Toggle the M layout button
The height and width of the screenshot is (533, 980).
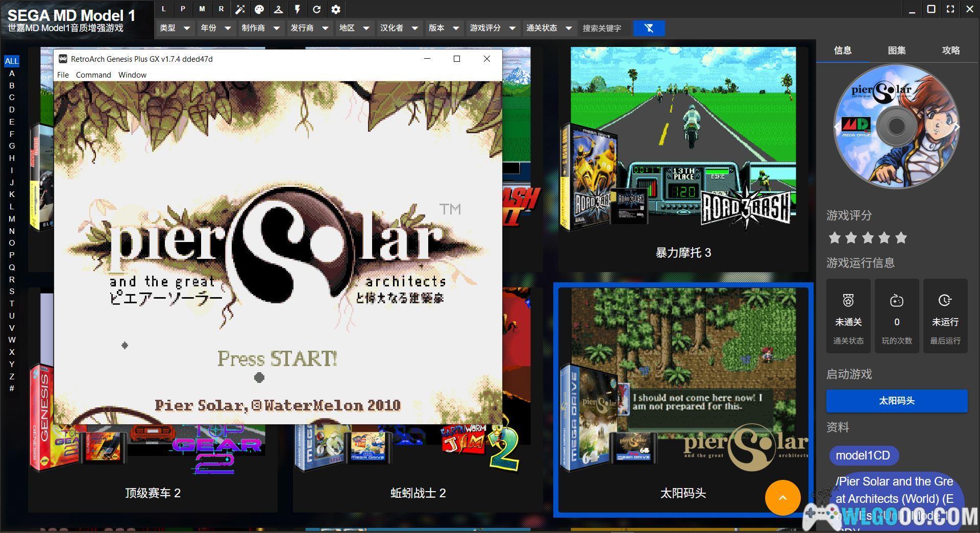(202, 9)
